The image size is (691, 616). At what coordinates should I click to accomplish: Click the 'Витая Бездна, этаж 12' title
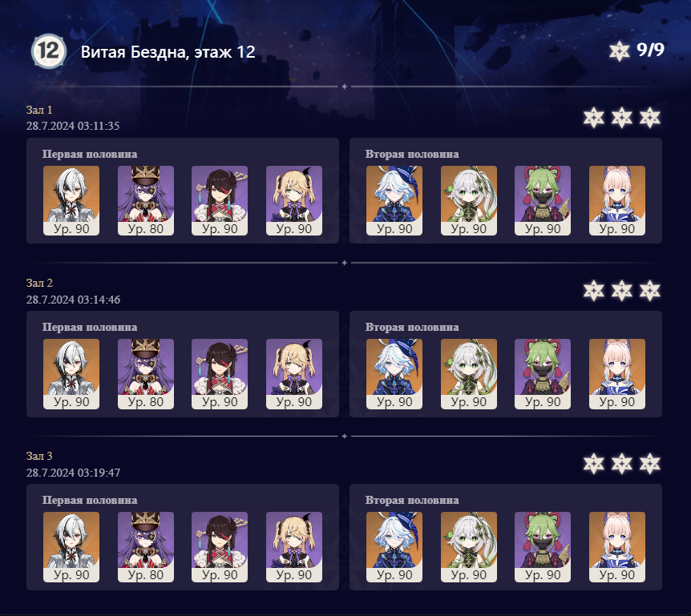tap(168, 52)
